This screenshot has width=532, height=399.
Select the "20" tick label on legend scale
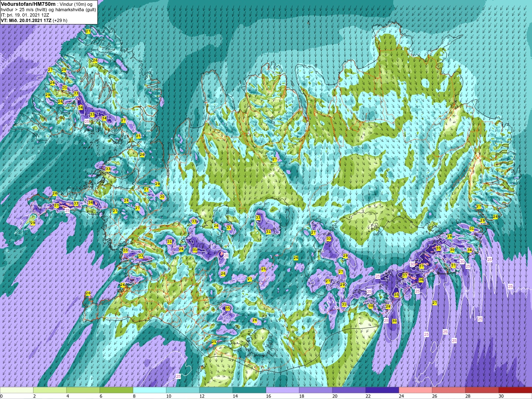point(335,397)
